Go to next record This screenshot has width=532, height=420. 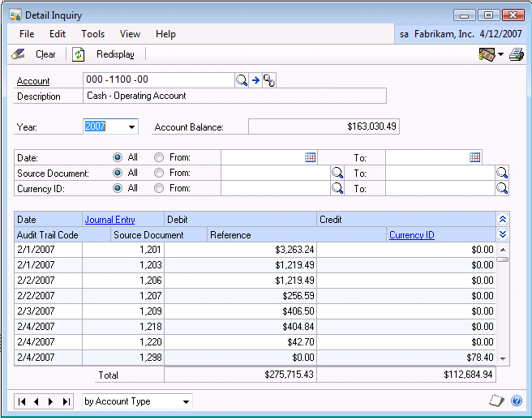tap(51, 401)
